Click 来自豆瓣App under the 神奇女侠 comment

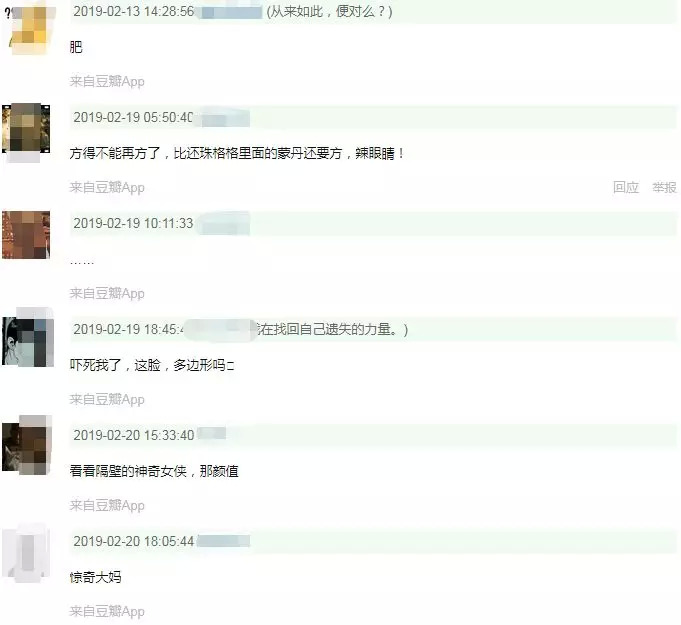pos(107,506)
